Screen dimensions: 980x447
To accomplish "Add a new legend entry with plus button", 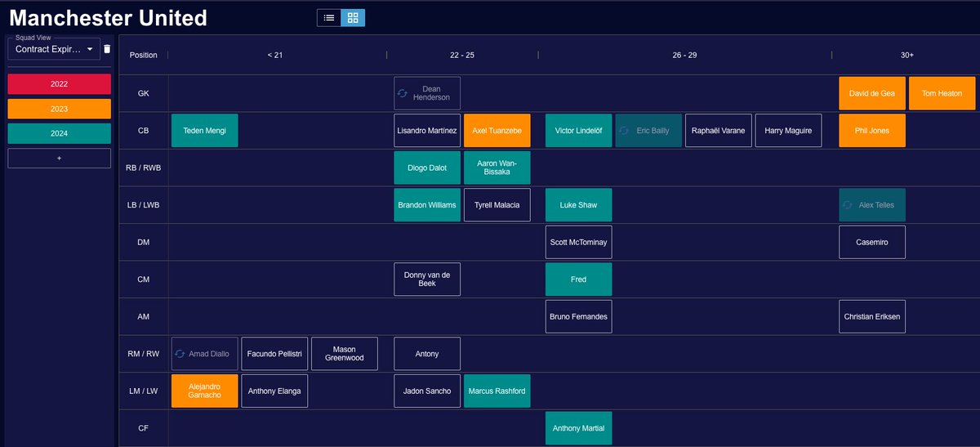I will coord(59,158).
